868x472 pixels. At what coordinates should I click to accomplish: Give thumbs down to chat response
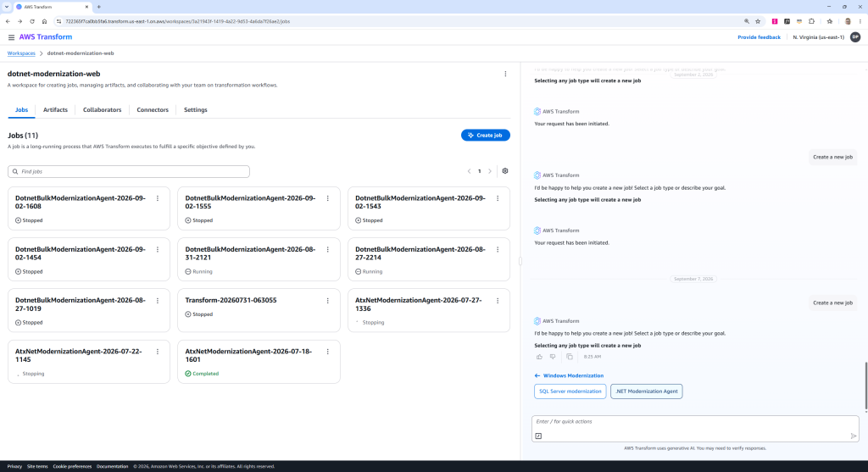[553, 357]
